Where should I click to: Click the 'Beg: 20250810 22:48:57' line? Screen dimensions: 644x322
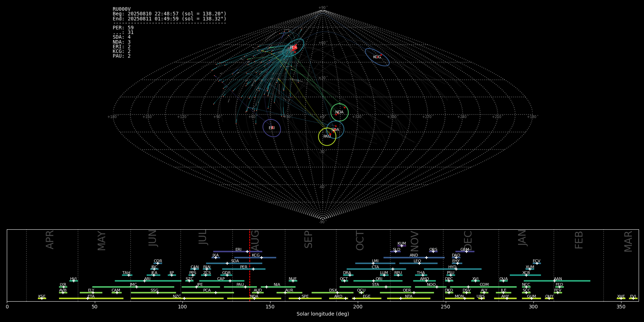tap(169, 14)
